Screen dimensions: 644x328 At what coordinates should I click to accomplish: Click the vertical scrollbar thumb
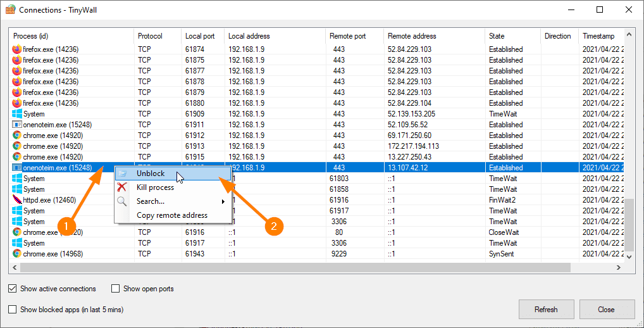point(629,224)
